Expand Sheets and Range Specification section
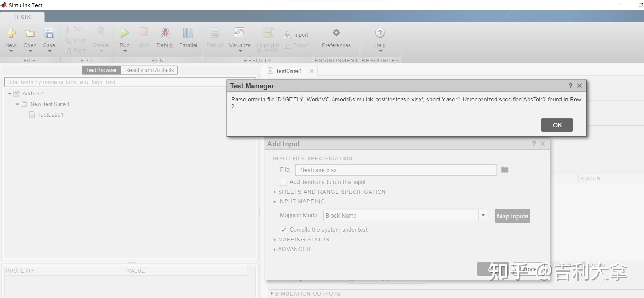644x298 pixels. pyautogui.click(x=275, y=192)
